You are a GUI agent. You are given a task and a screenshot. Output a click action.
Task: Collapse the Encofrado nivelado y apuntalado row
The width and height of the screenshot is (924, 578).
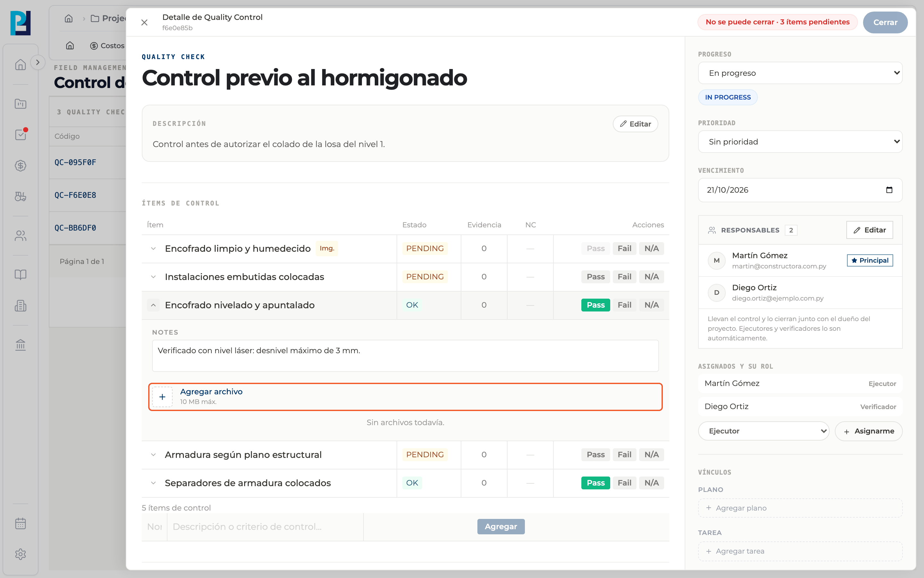click(153, 305)
